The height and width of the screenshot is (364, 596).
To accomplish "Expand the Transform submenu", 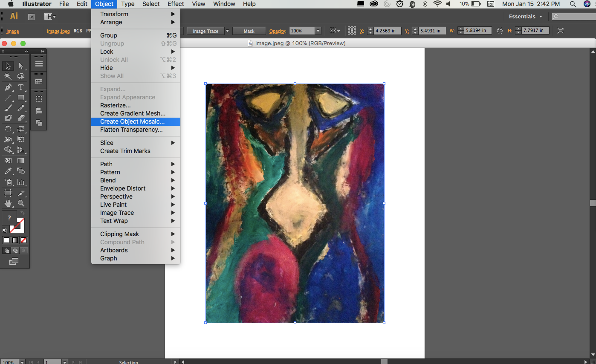I will [136, 14].
